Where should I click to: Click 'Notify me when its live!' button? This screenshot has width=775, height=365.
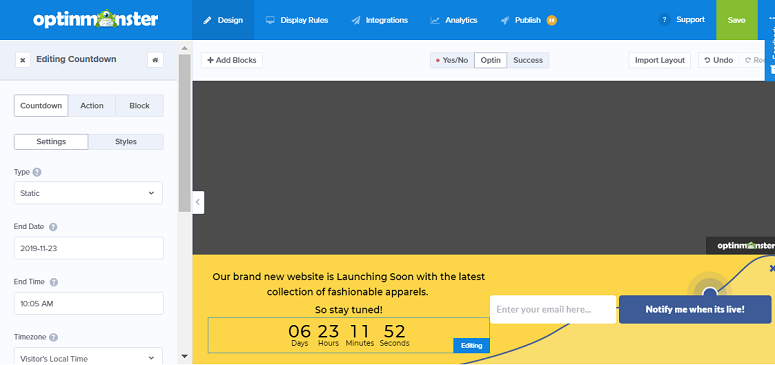coord(695,310)
